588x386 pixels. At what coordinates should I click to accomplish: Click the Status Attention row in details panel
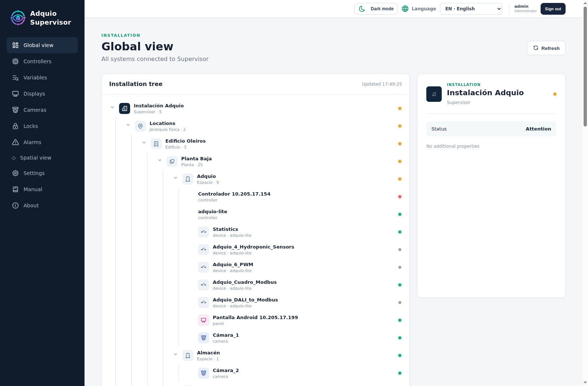coord(491,129)
